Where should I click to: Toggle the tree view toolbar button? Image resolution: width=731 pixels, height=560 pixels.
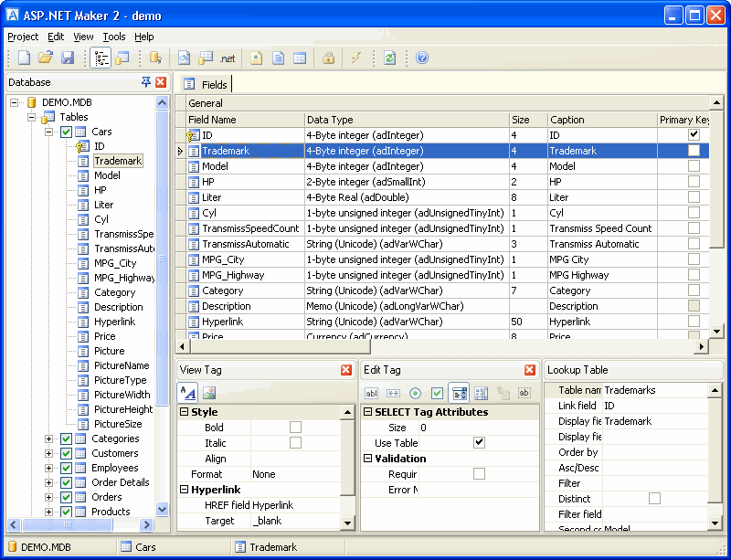101,58
